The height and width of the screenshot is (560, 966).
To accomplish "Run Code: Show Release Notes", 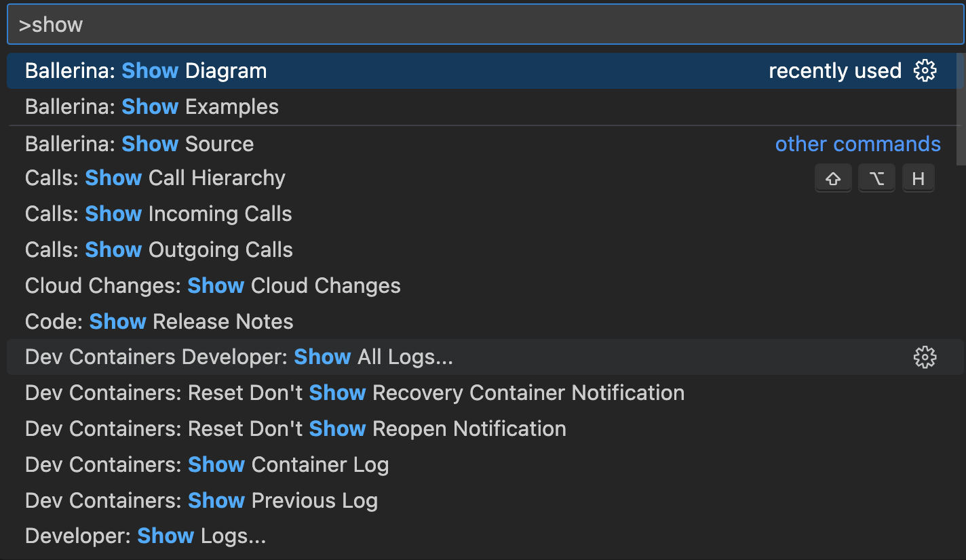I will (x=482, y=321).
